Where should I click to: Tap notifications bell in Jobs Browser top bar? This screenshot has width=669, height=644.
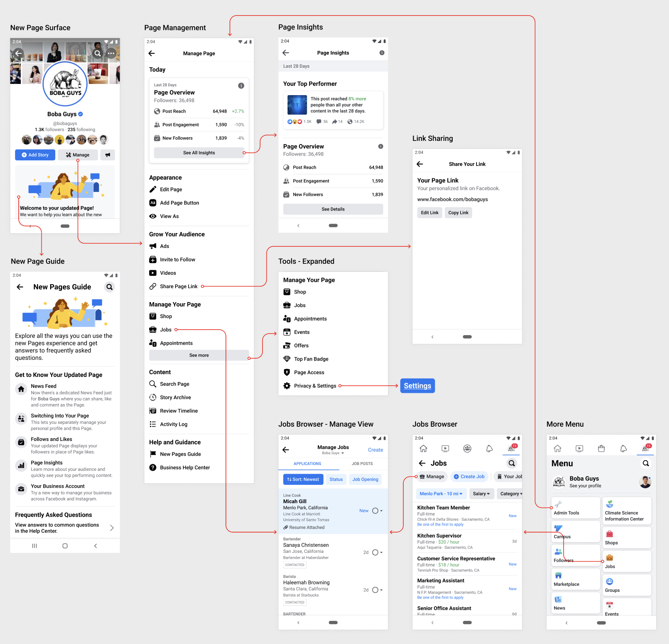pos(490,449)
